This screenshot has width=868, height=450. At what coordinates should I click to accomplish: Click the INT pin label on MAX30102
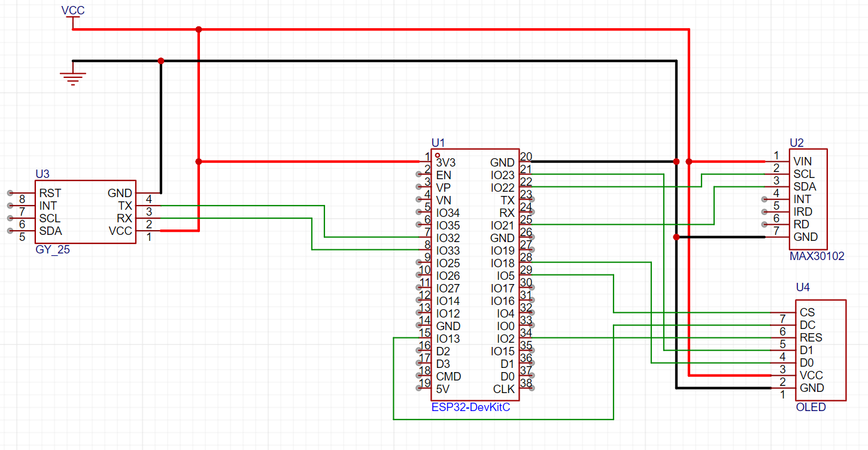[x=803, y=199]
